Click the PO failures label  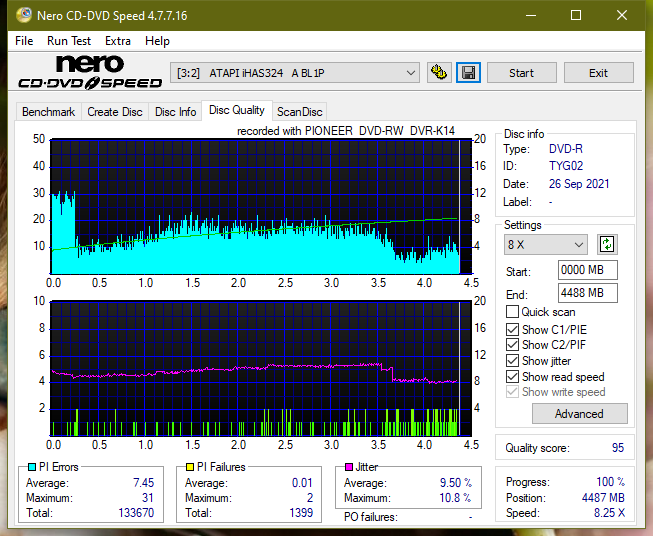pos(371,517)
